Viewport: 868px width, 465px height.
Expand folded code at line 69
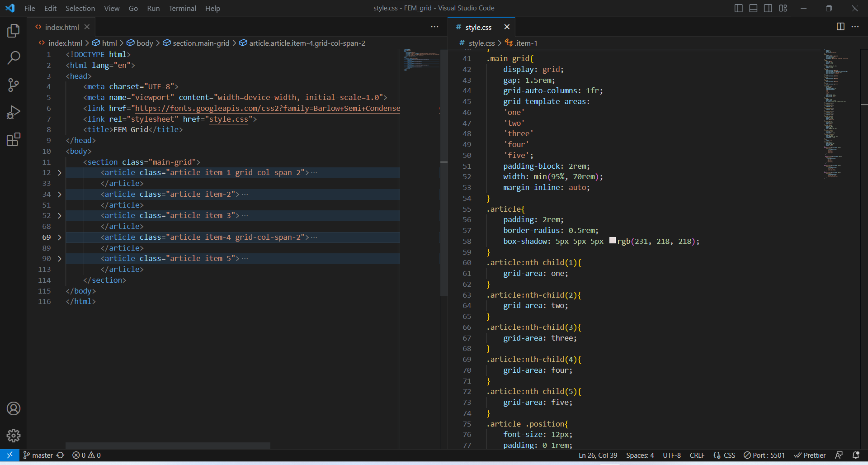pyautogui.click(x=59, y=237)
